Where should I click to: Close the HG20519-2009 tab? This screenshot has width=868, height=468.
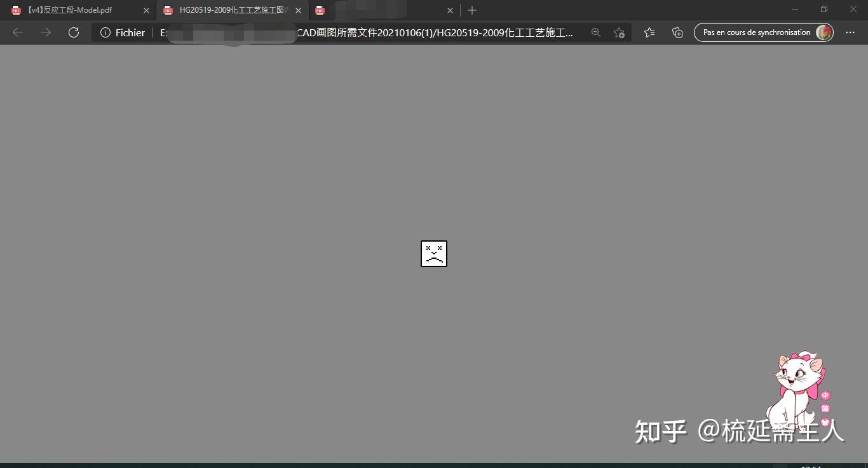(x=298, y=10)
